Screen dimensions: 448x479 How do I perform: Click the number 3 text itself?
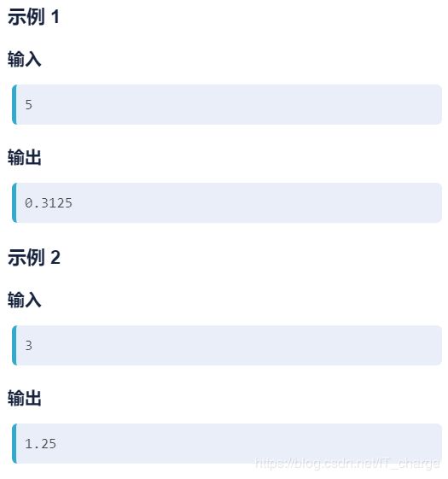pyautogui.click(x=29, y=346)
